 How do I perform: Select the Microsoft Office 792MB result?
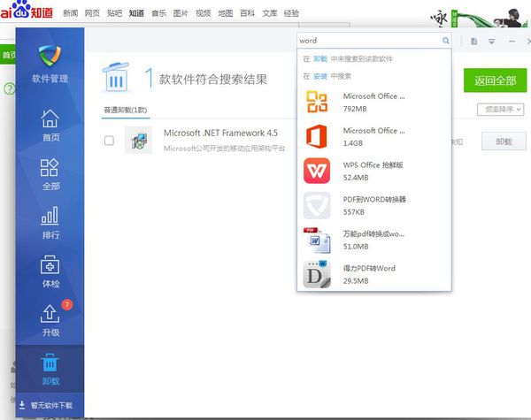point(373,103)
